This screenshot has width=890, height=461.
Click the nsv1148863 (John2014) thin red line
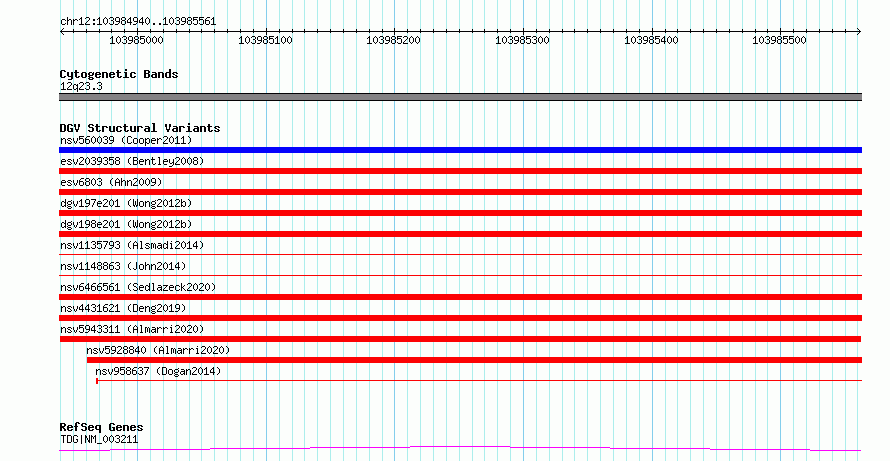[x=460, y=276]
